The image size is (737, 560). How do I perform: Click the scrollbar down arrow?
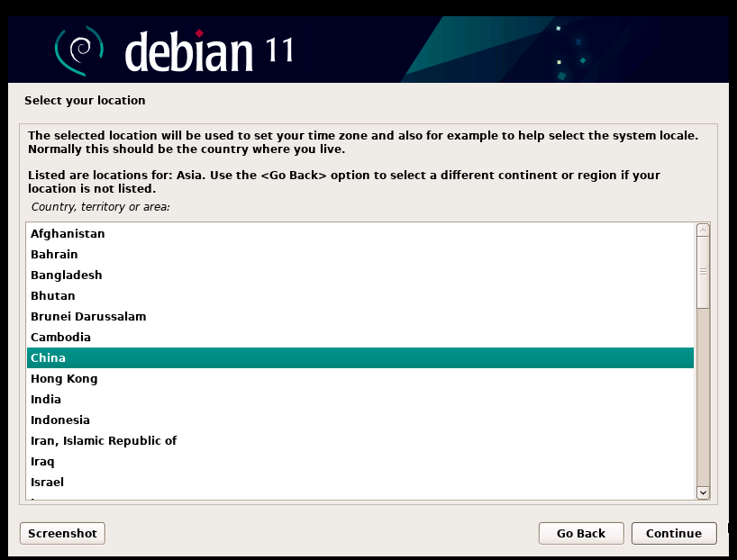point(703,492)
